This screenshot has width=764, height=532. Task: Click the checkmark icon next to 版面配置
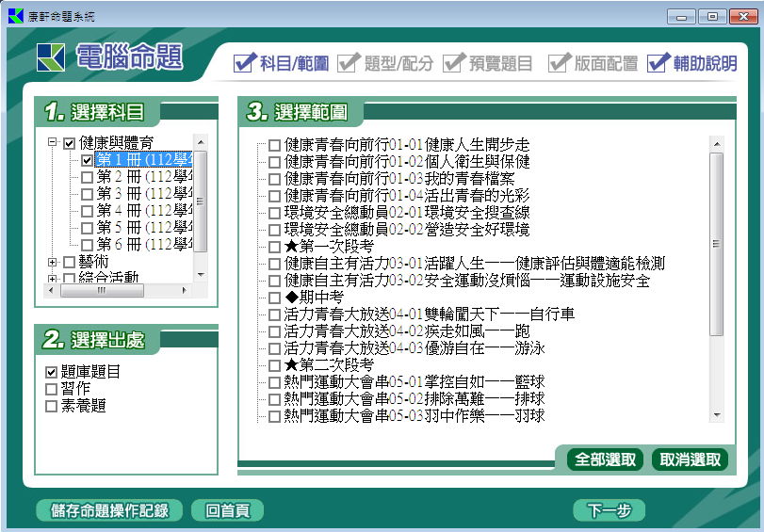[560, 63]
